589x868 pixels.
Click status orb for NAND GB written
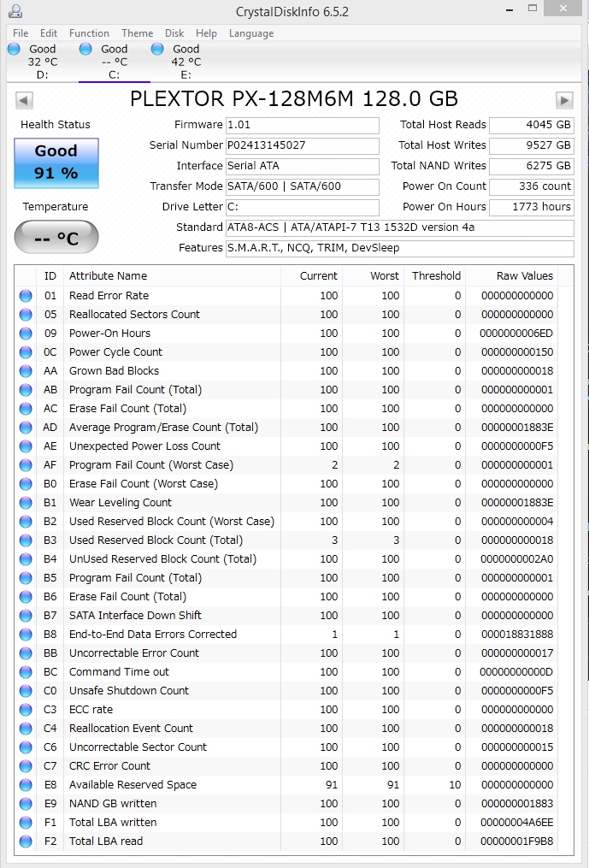tap(26, 804)
